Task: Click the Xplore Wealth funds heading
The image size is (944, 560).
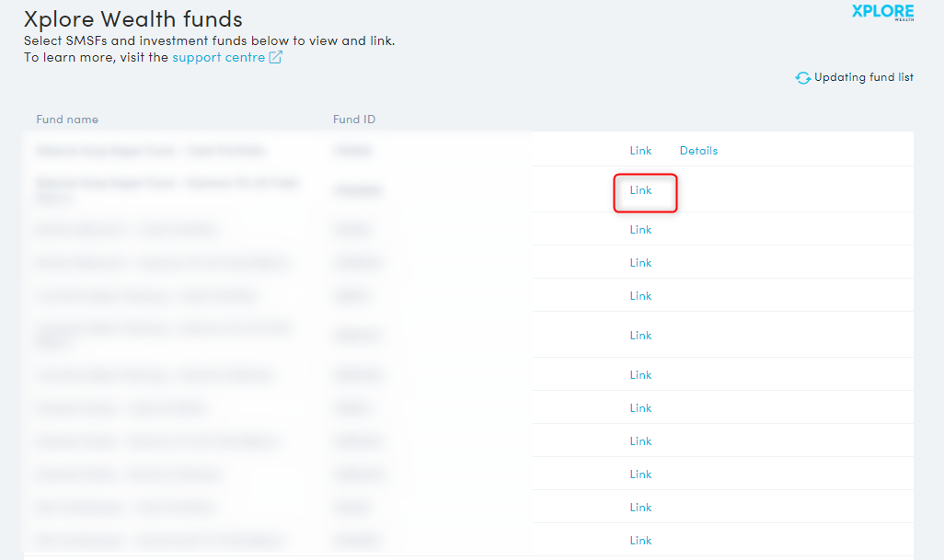Action: 133,18
